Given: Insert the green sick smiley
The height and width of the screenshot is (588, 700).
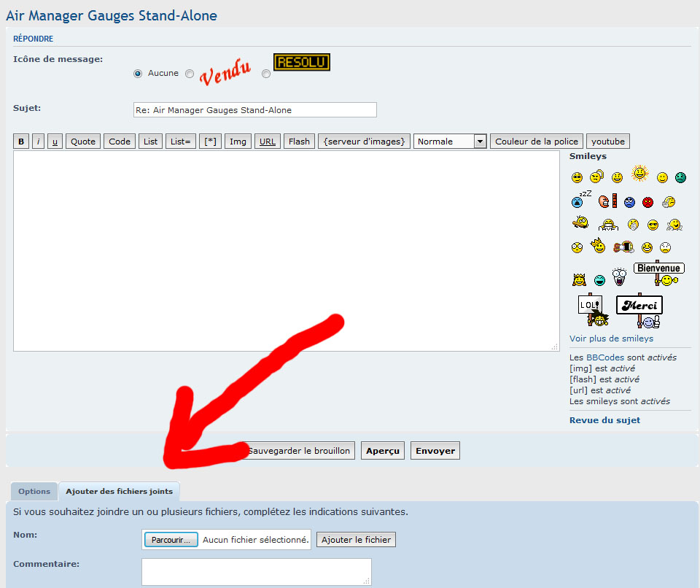Looking at the screenshot, I should [x=680, y=177].
